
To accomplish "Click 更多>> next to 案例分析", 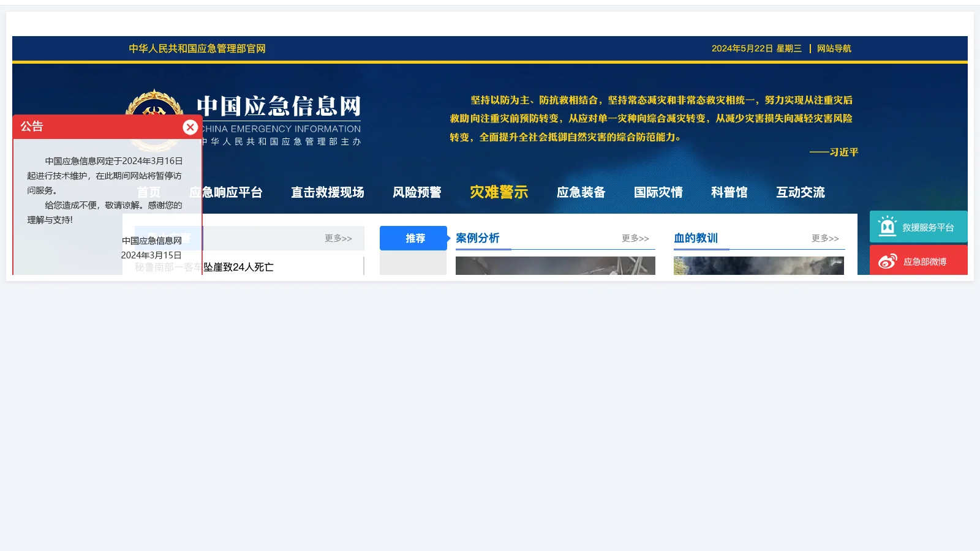I will coord(635,238).
